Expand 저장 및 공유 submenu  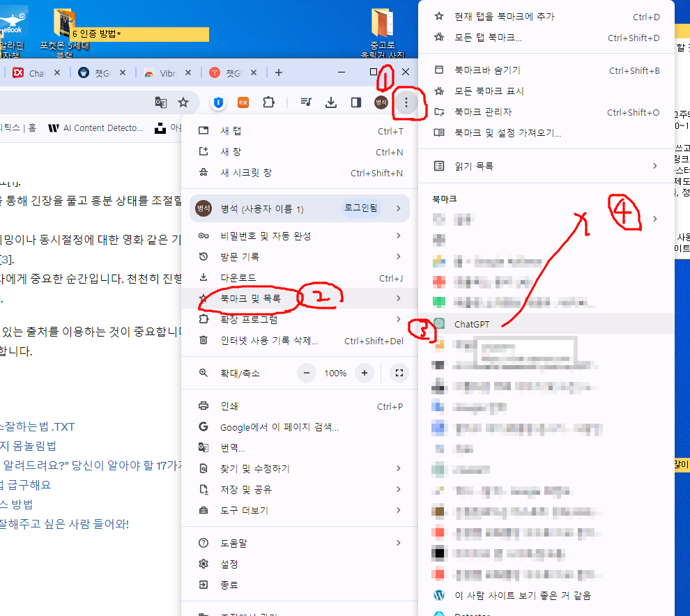pos(300,489)
